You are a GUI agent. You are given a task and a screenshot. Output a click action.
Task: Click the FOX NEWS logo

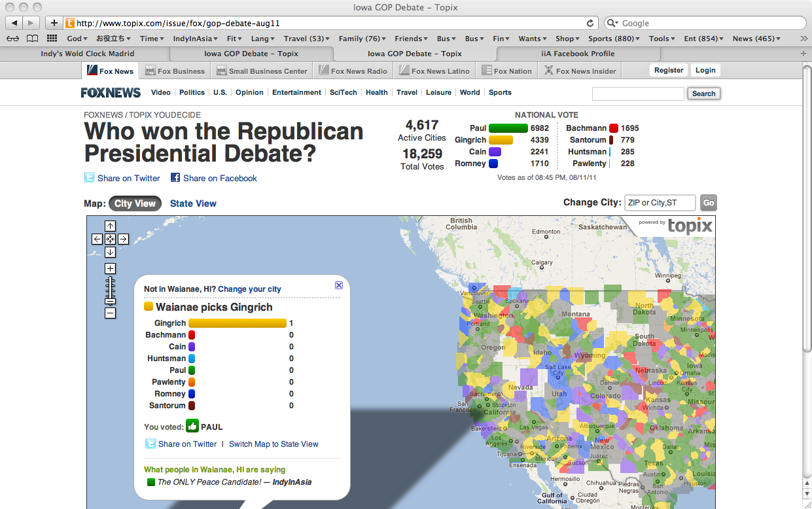pos(111,93)
